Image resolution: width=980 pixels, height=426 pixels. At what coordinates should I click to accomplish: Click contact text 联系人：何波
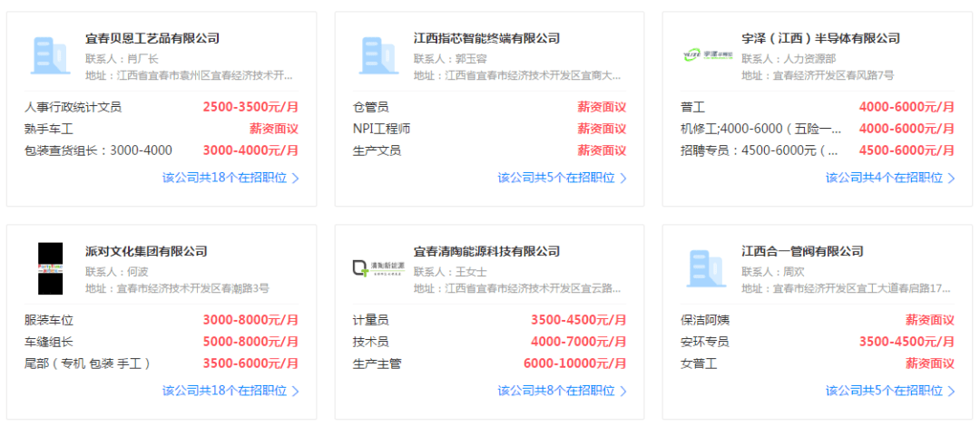[117, 272]
